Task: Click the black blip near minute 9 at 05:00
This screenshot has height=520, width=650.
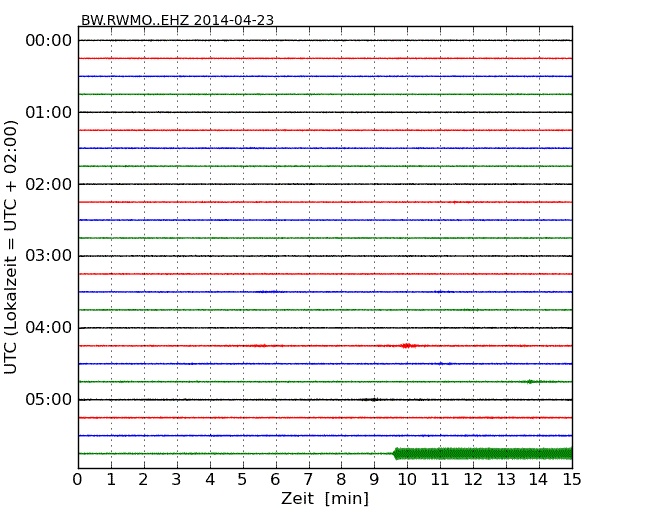Action: pos(372,400)
